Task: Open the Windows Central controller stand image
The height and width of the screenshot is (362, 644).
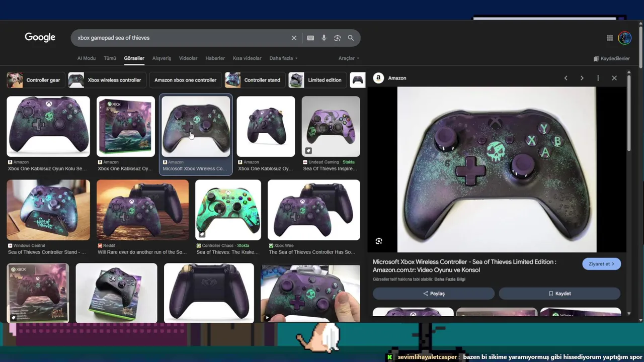Action: pos(48,210)
